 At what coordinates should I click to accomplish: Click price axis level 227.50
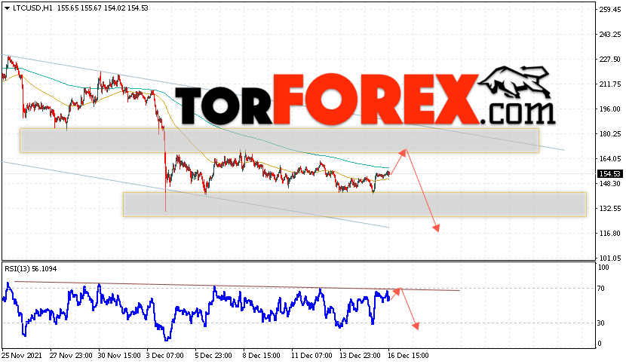(609, 59)
